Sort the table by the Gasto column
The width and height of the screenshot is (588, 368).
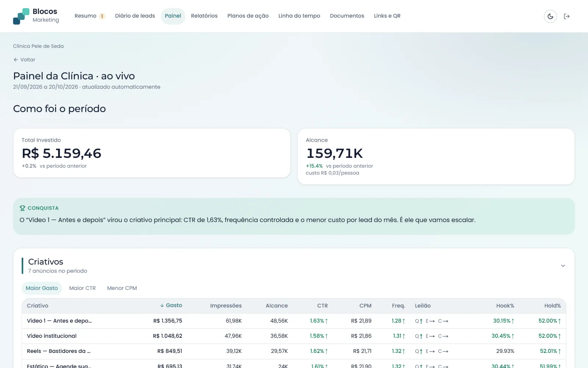(171, 305)
